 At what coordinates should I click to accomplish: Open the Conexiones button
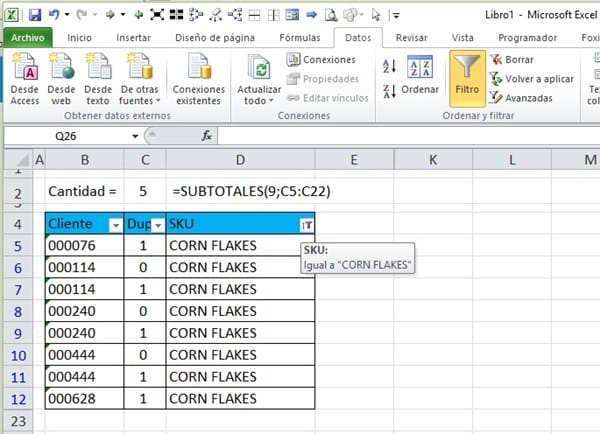coord(321,59)
